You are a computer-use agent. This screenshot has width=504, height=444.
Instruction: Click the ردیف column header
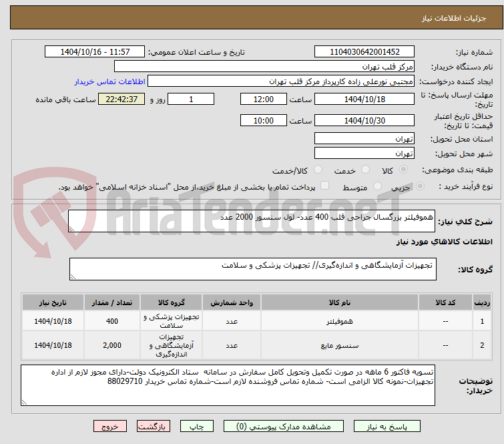tap(482, 302)
